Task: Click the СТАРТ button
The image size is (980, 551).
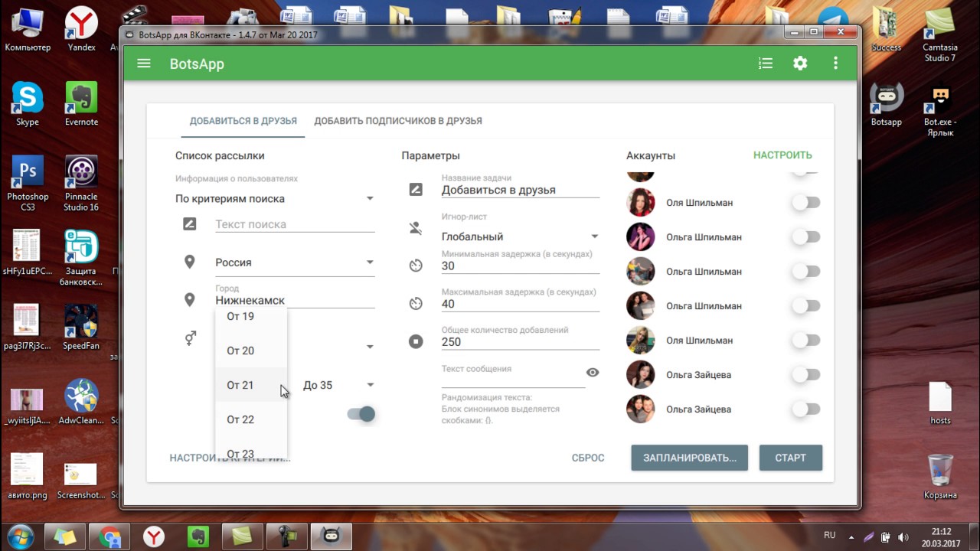Action: [791, 458]
